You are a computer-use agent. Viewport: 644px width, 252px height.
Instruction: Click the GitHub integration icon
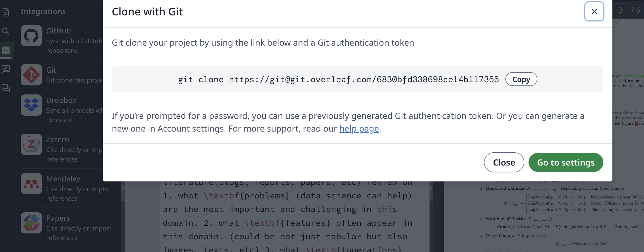coord(31,36)
